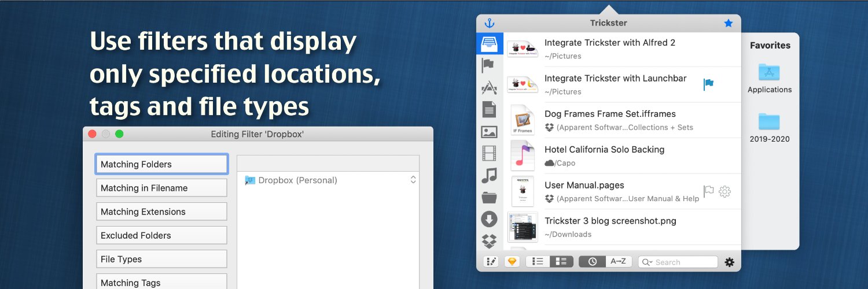Click the ~/Downloads path text
Image resolution: width=868 pixels, height=289 pixels.
click(x=568, y=235)
